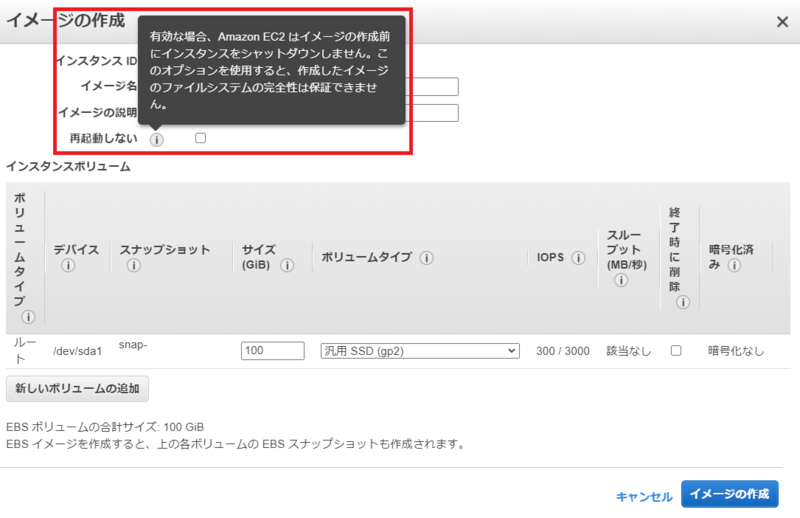Click the キャンセル link

644,497
